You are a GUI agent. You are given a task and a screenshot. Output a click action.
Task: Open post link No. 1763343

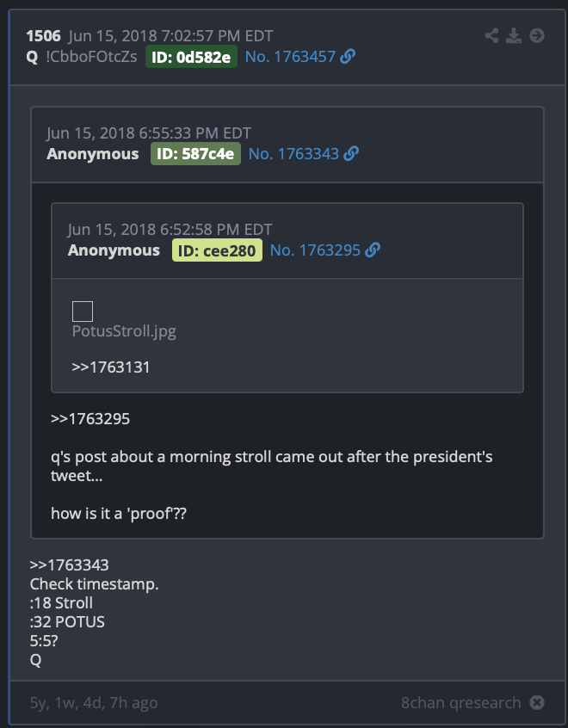[294, 154]
